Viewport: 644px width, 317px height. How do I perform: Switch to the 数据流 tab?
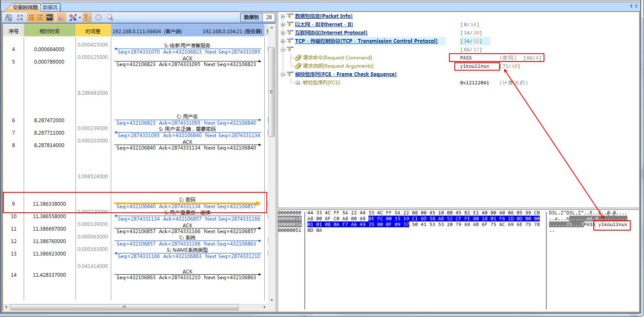point(51,7)
